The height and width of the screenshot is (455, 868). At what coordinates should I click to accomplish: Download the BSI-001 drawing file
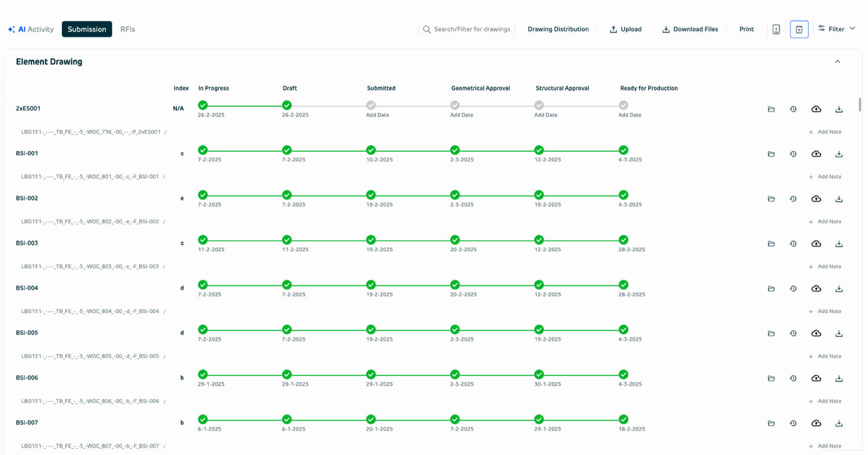coord(839,154)
